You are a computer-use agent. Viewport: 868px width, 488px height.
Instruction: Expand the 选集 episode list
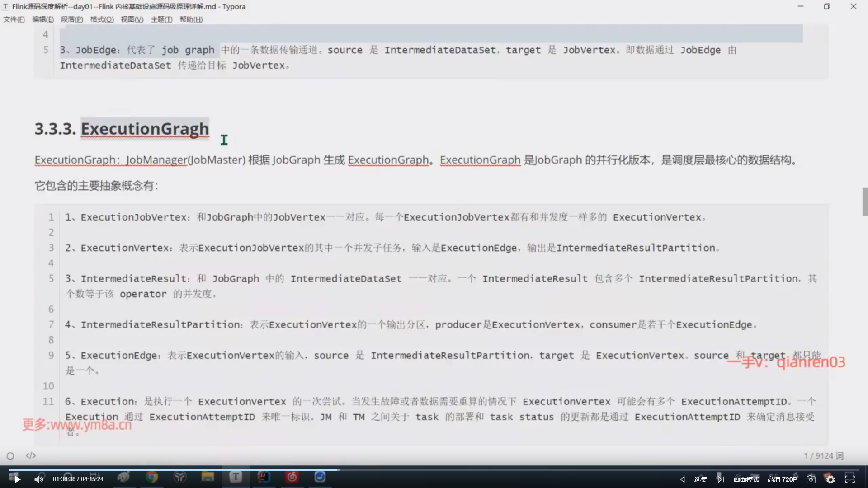[700, 479]
